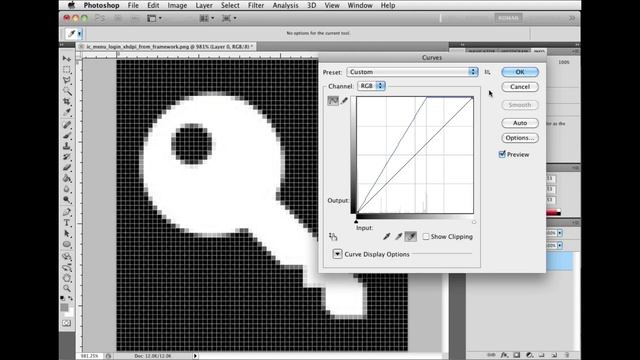Click the set black point eyedropper
Screen dimensions: 640x360
coord(387,236)
